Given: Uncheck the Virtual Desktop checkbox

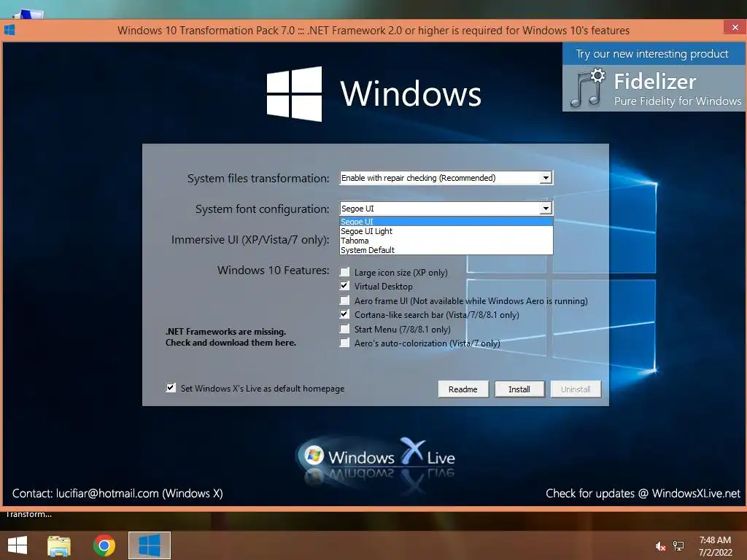Looking at the screenshot, I should point(344,286).
